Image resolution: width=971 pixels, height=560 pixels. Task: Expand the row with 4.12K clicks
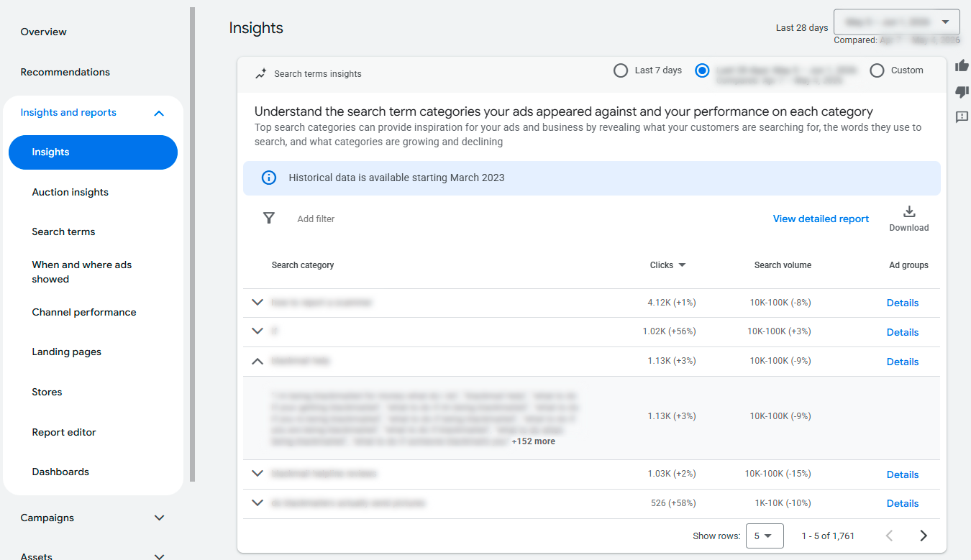257,303
